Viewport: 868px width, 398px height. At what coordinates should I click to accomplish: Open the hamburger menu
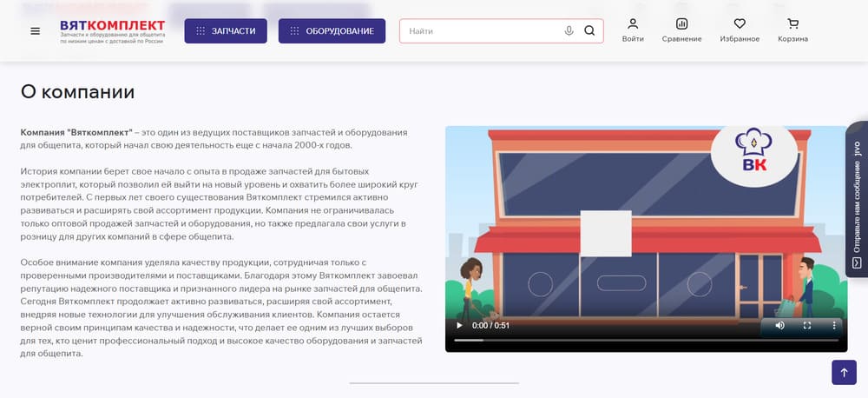coord(35,31)
